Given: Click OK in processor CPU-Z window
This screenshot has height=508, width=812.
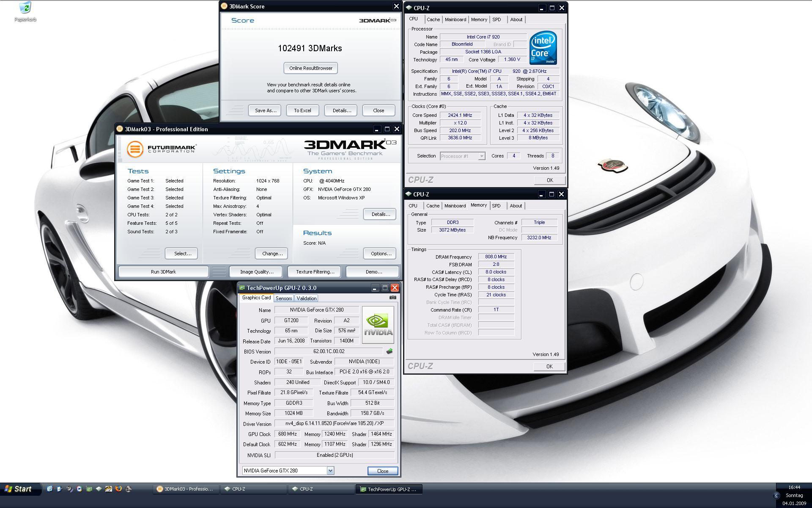Looking at the screenshot, I should [x=550, y=180].
